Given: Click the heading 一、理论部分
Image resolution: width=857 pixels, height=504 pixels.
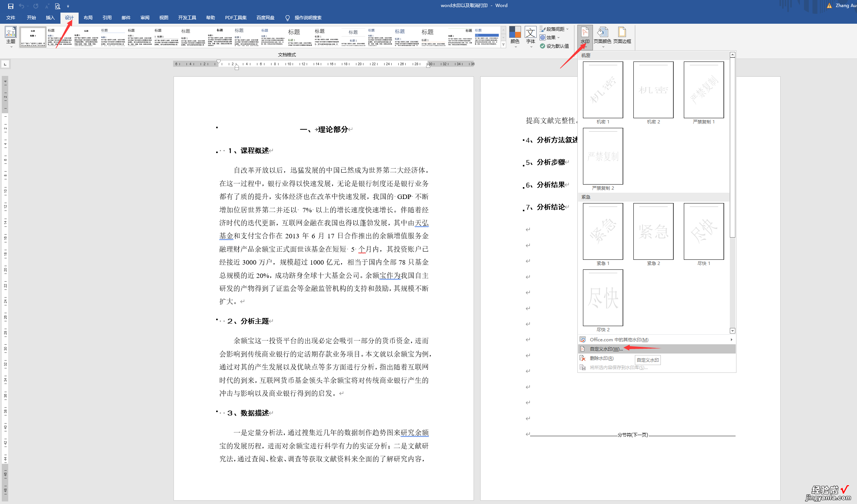Looking at the screenshot, I should coord(324,130).
